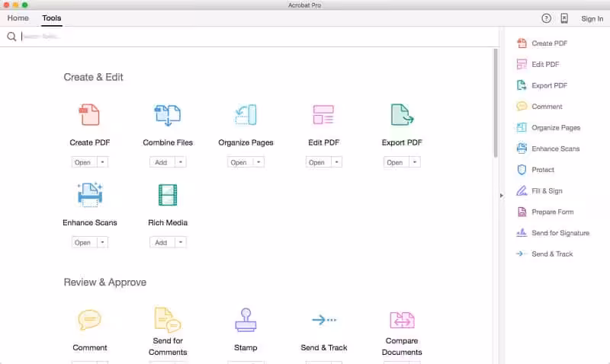Screen dimensions: 610x364
Task: Expand dropdown arrow beside Create PDF Open button
Action: click(102, 162)
